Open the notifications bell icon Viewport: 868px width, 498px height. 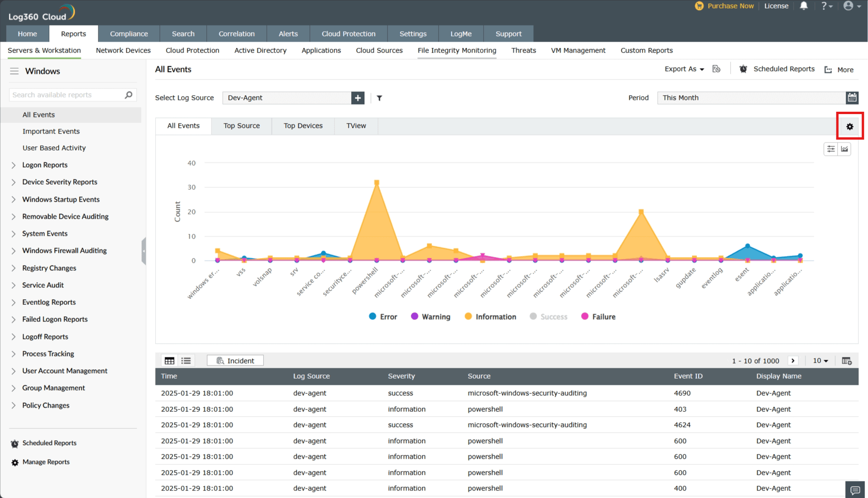coord(804,6)
